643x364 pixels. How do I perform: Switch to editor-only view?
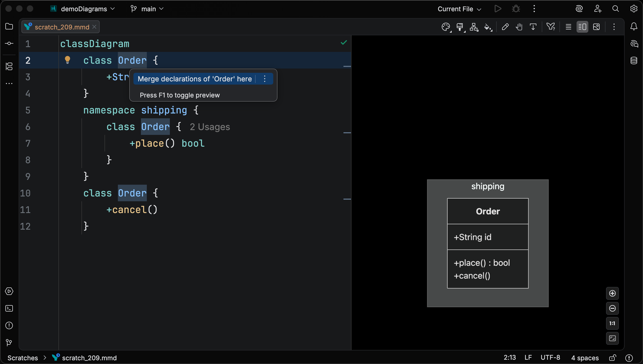point(569,27)
